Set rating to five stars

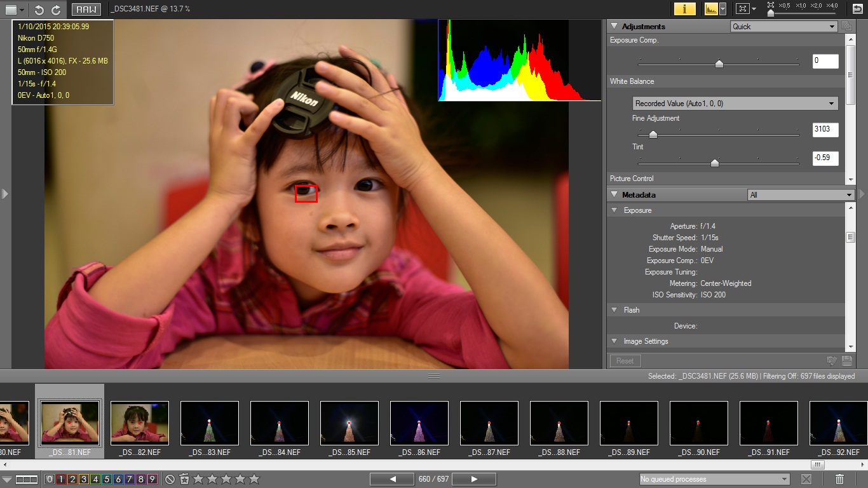click(254, 479)
